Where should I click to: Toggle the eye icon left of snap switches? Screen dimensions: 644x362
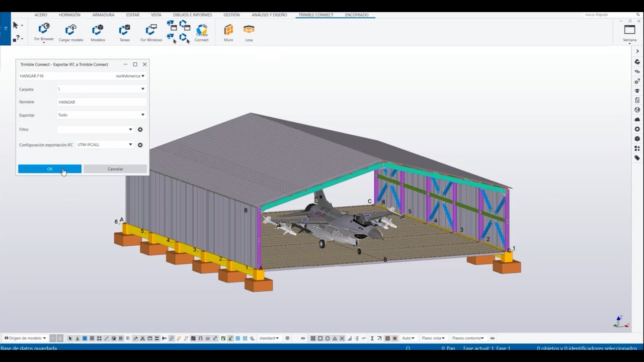(303, 338)
